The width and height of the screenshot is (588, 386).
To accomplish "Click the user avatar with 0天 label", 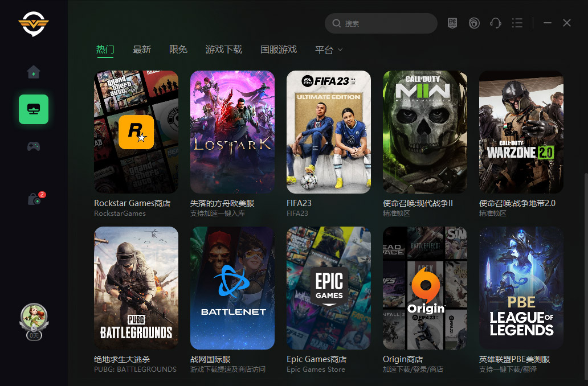I will [34, 321].
